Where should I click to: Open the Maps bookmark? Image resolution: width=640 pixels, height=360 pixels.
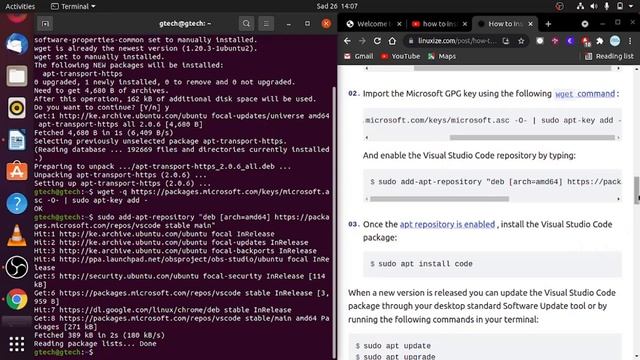click(x=442, y=56)
